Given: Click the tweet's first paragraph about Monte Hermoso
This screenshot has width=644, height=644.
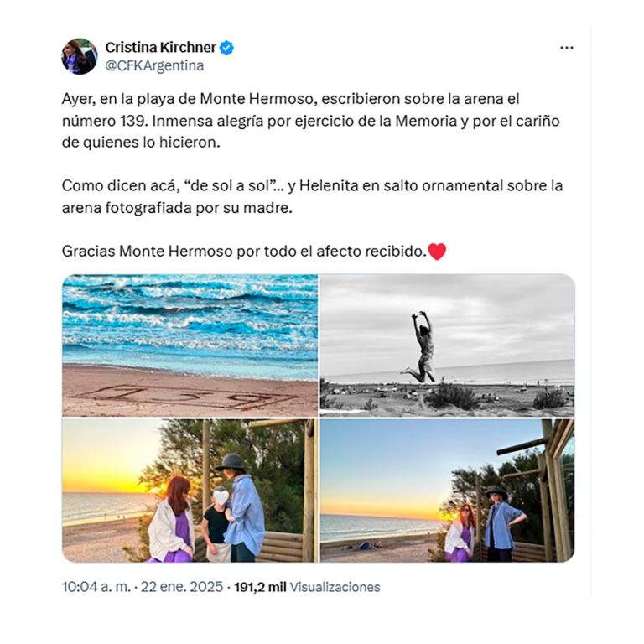Looking at the screenshot, I should [311, 121].
